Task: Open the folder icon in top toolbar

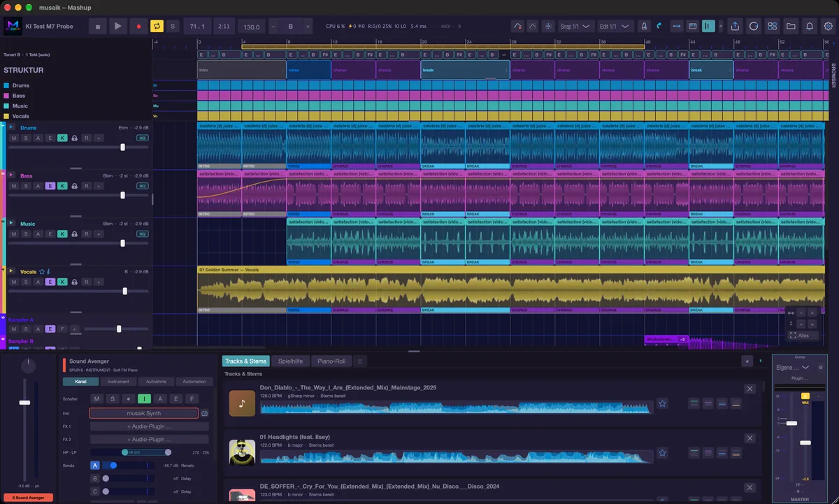Action: click(791, 27)
